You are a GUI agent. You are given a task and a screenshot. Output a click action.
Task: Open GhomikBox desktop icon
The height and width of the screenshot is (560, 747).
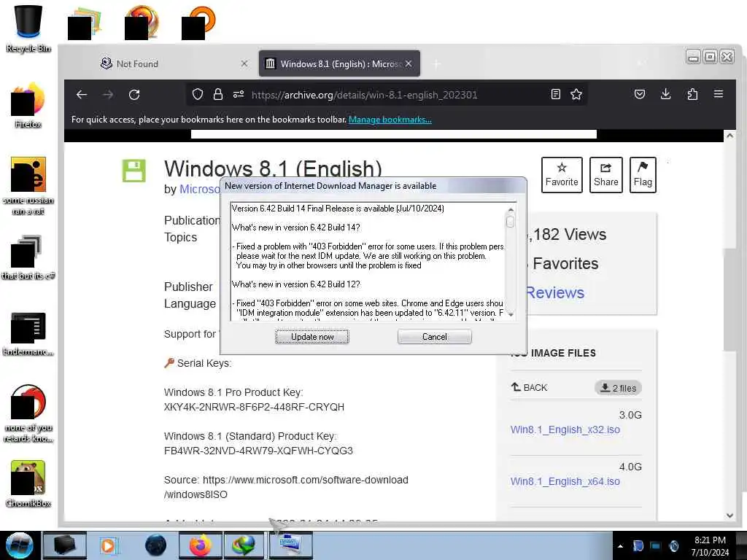[28, 484]
